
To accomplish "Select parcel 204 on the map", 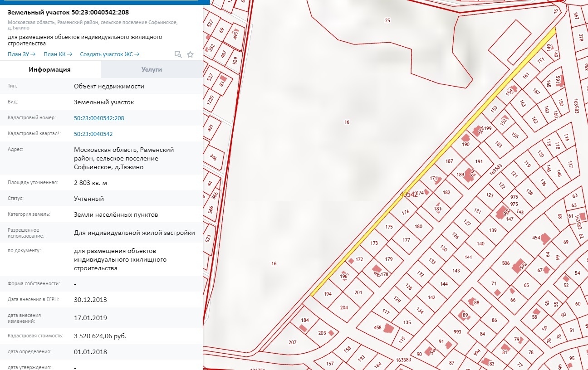I will (344, 307).
